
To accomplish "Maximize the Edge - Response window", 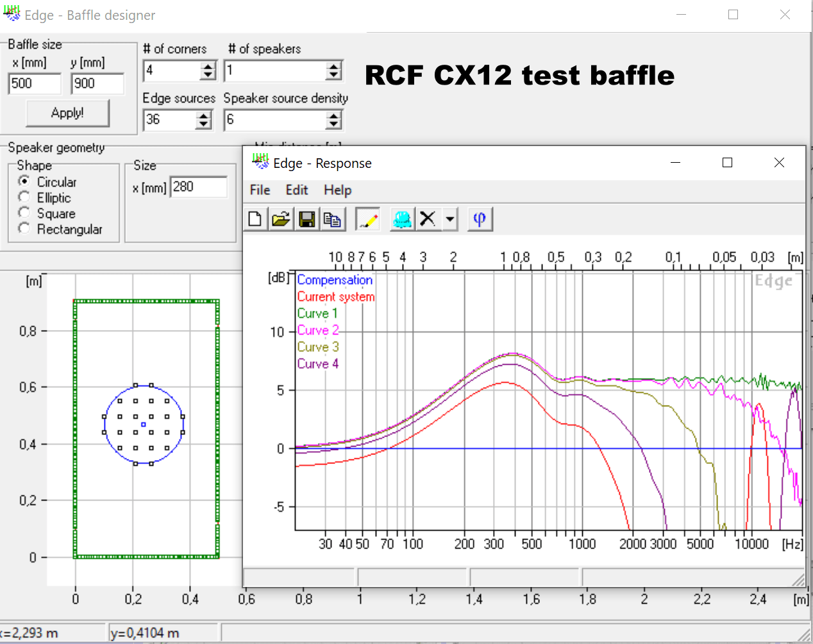I will 727,163.
